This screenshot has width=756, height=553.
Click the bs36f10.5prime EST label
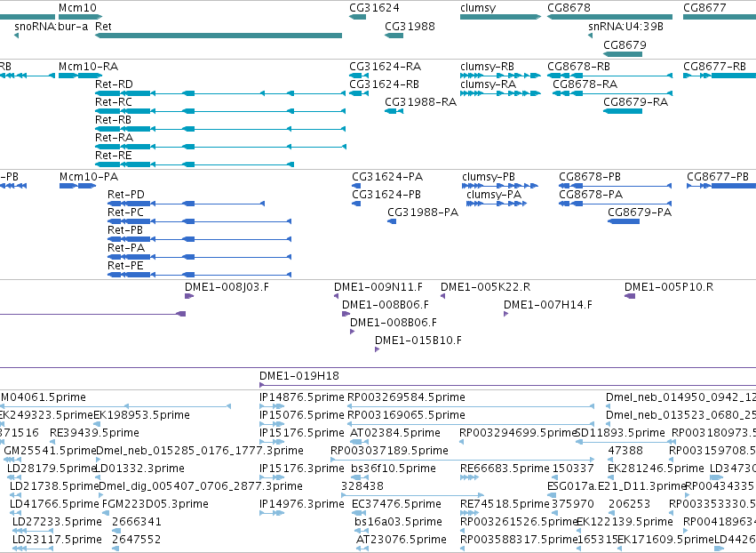point(394,469)
